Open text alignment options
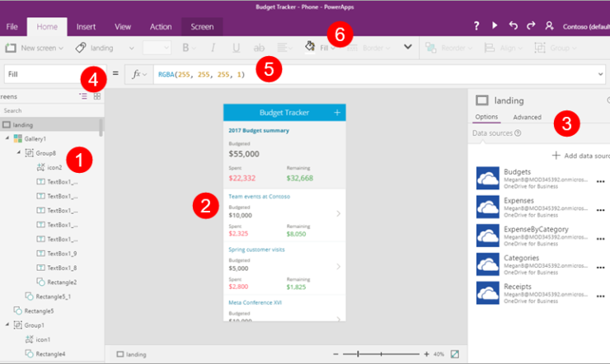Image resolution: width=610 pixels, height=364 pixels. (284, 48)
